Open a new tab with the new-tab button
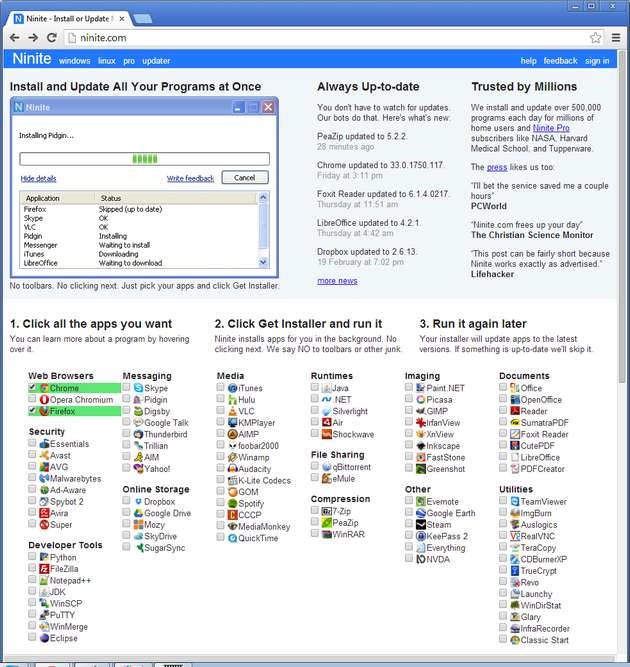630x667 pixels. pyautogui.click(x=143, y=19)
